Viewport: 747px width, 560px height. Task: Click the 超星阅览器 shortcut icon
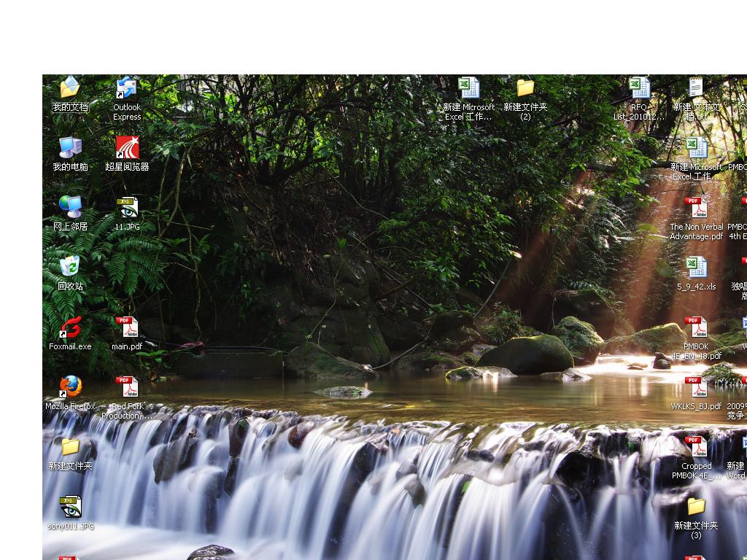click(127, 148)
